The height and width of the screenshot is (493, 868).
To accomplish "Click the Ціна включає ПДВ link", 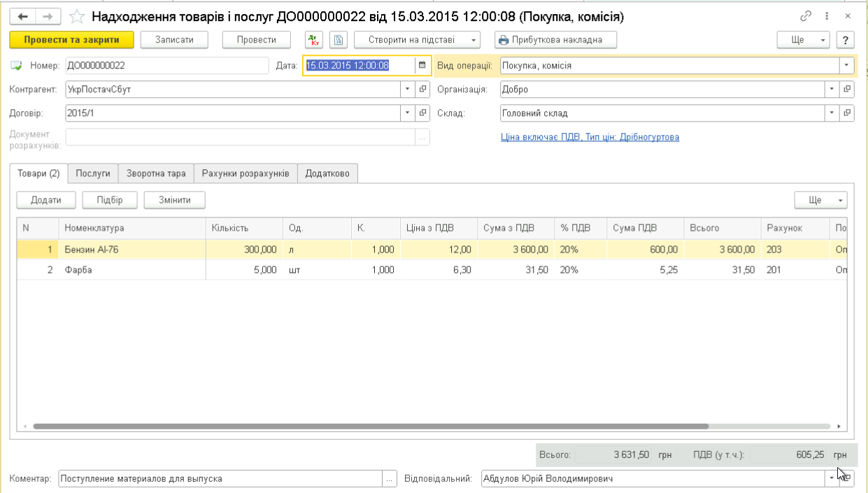I will pyautogui.click(x=590, y=137).
